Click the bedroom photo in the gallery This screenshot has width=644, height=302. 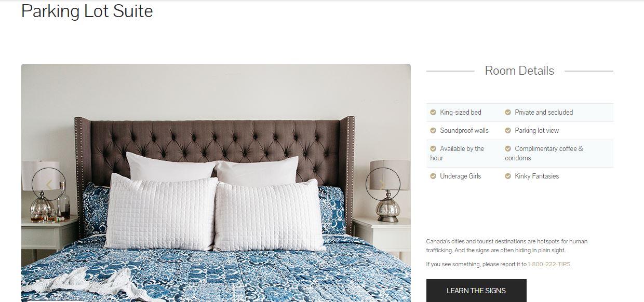coord(216,183)
